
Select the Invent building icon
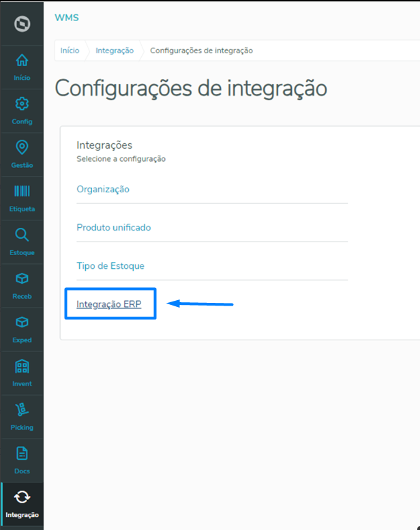pos(22,366)
